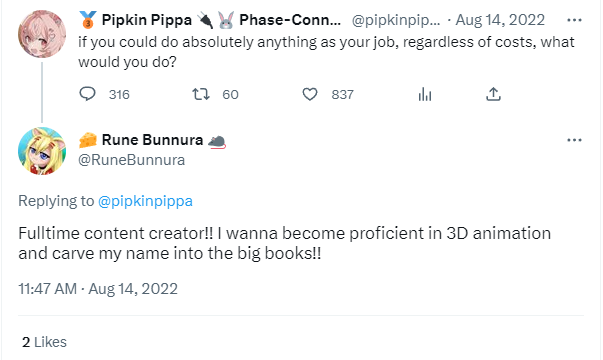
Task: Retweet Pipkin Pippa's post
Action: click(201, 94)
